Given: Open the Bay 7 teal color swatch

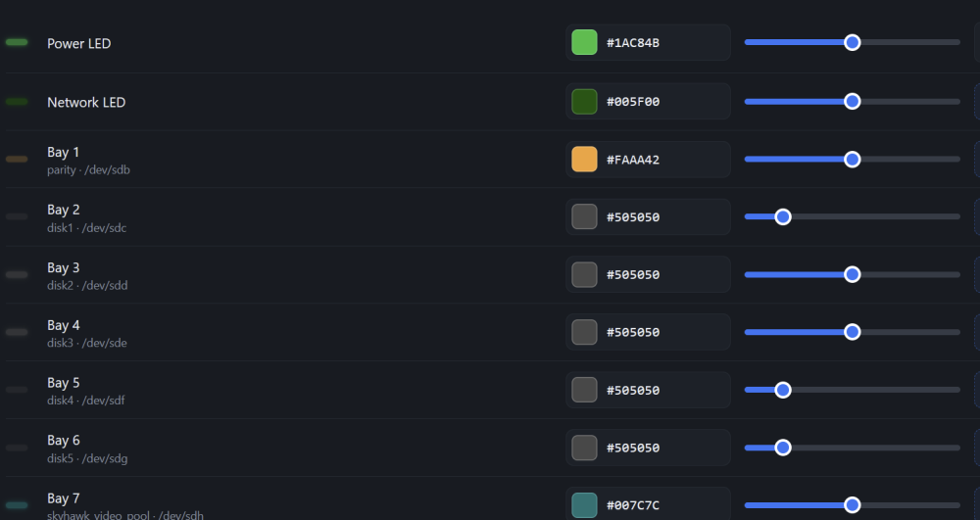Looking at the screenshot, I should [x=584, y=505].
